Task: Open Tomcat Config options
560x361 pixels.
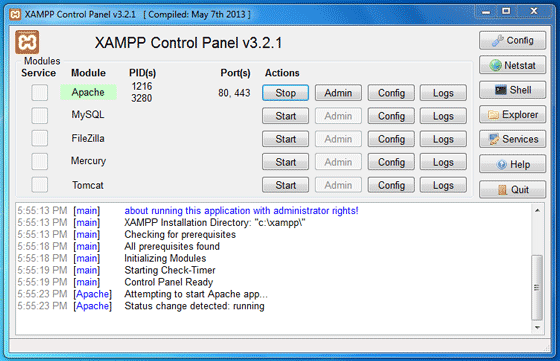Action: click(x=391, y=185)
